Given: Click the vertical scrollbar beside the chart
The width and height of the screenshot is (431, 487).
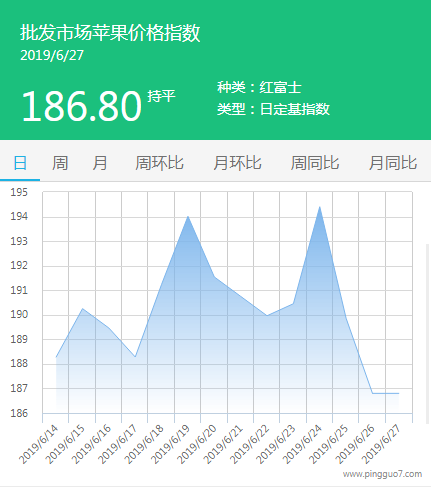Looking at the screenshot, I should [x=428, y=333].
